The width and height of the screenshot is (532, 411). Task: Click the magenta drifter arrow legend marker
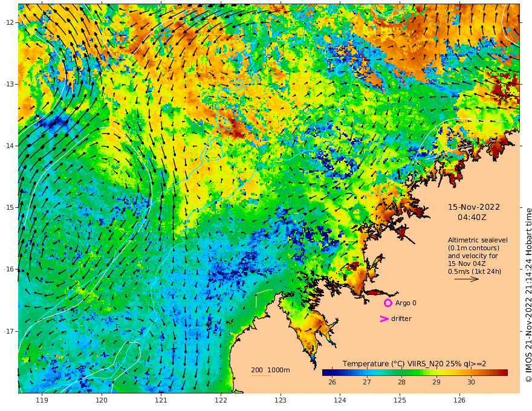[x=384, y=319]
